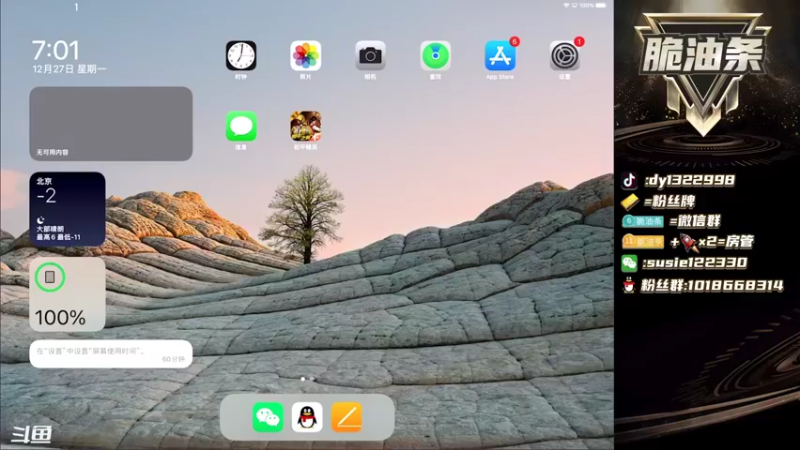800x450 pixels.
Task: Click the App Store notification badge
Action: point(514,41)
